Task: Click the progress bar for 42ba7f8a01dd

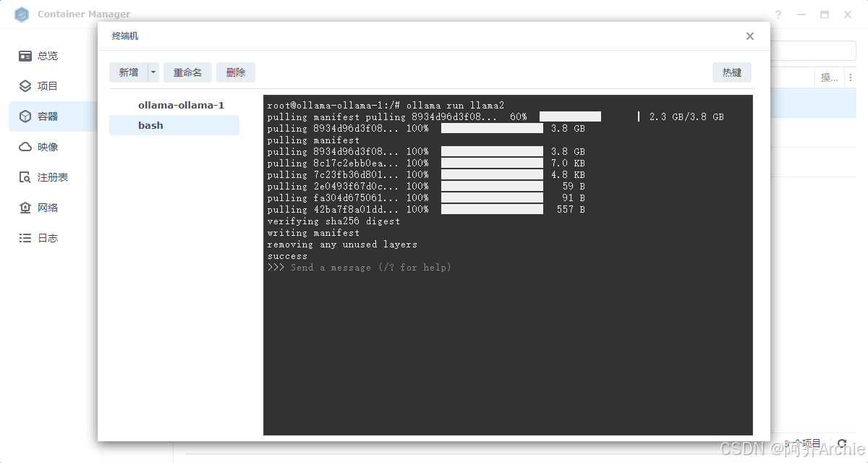Action: pos(492,210)
